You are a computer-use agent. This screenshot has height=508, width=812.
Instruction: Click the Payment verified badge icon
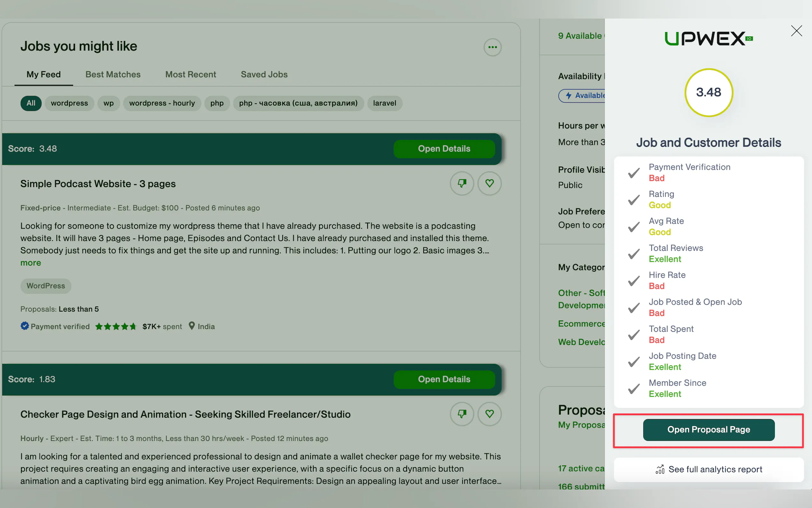coord(25,326)
